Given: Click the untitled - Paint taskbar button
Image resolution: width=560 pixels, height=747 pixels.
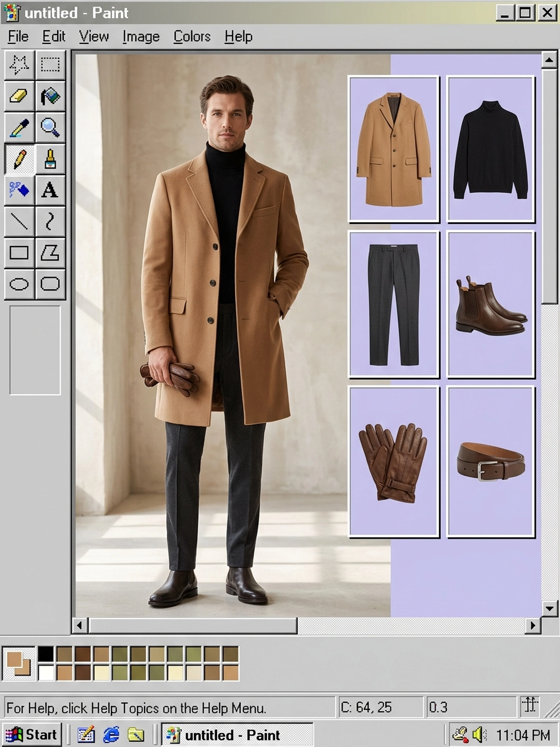Looking at the screenshot, I should click(x=237, y=735).
